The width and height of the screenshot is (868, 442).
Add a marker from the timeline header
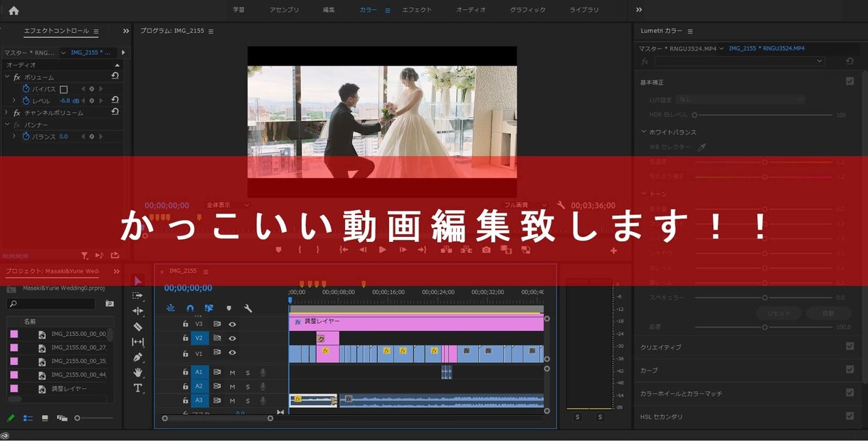coord(228,308)
